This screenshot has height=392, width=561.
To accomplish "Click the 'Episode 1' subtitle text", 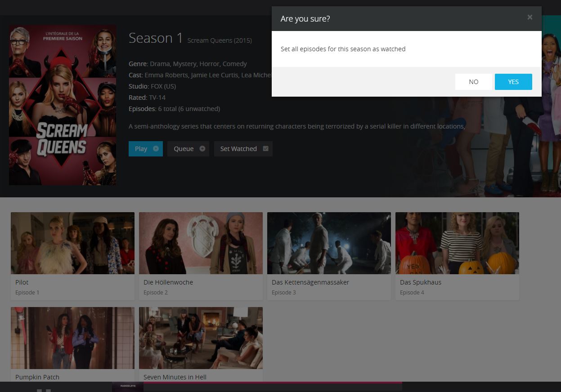I will (27, 293).
